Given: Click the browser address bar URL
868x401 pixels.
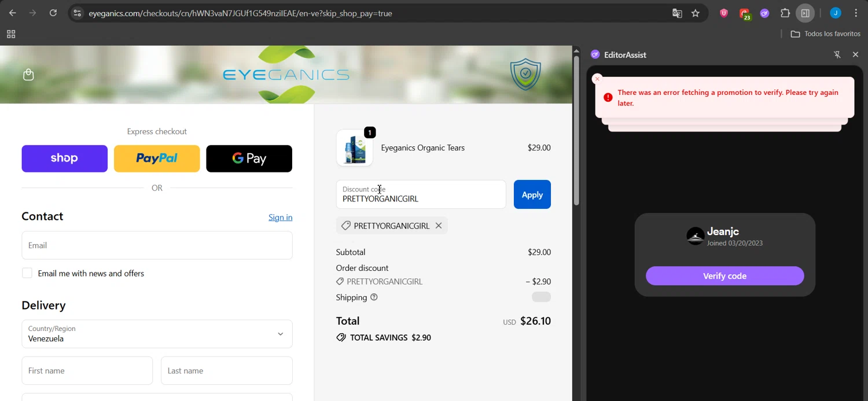Looking at the screenshot, I should 240,13.
